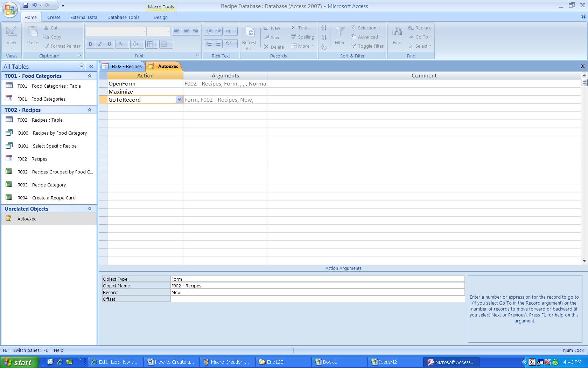This screenshot has height=368, width=588.
Task: Click the Find binoculars icon
Action: click(397, 32)
